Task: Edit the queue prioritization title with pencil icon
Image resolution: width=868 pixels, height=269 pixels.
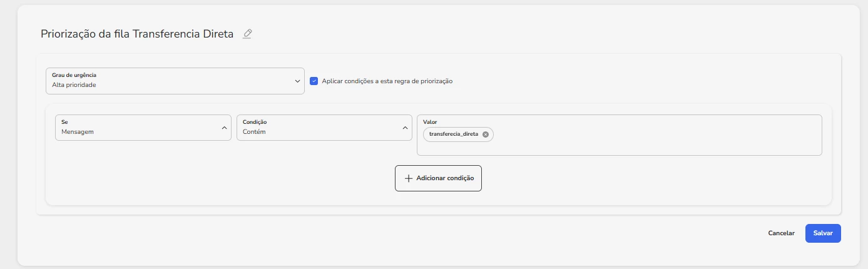Action: pos(247,34)
